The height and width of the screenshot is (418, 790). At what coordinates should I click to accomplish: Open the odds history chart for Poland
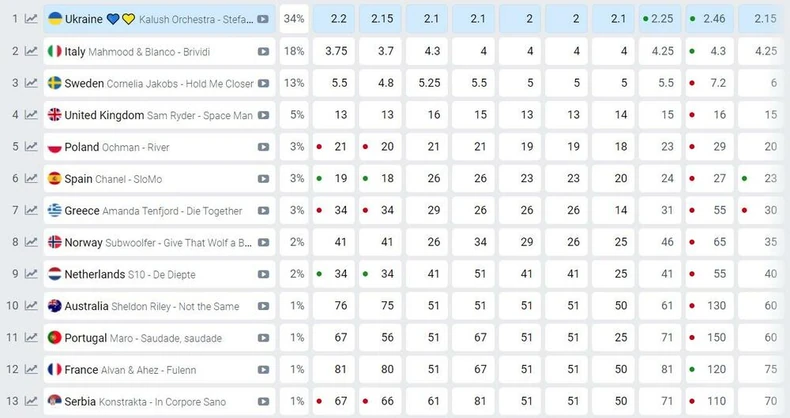click(31, 147)
